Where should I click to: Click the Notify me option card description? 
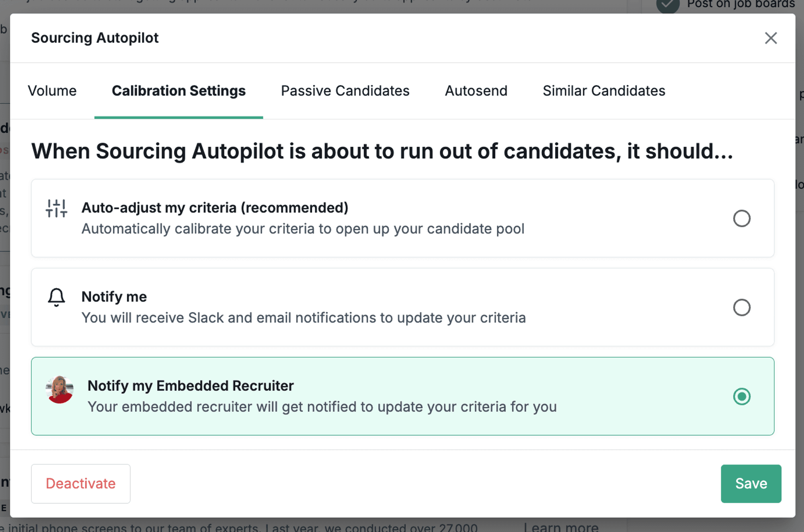(x=304, y=318)
